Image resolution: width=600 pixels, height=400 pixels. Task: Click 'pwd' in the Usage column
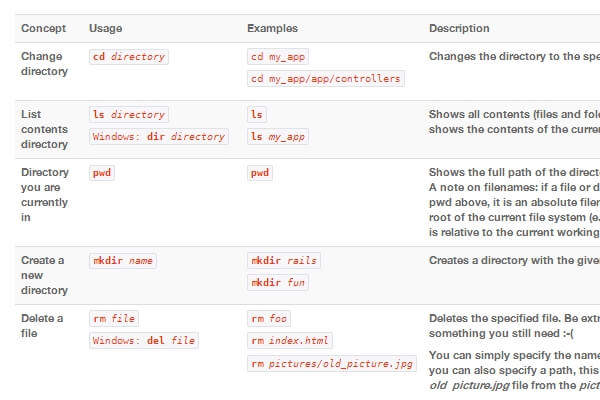[x=102, y=173]
